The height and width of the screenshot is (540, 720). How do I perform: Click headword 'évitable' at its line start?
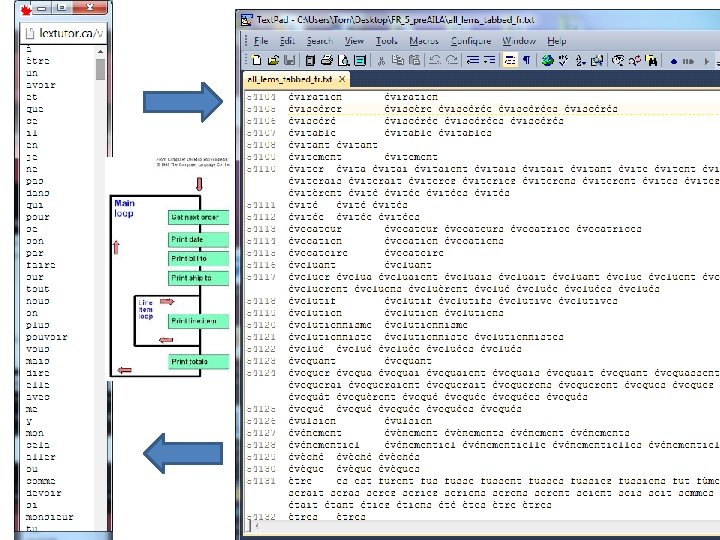(312, 133)
